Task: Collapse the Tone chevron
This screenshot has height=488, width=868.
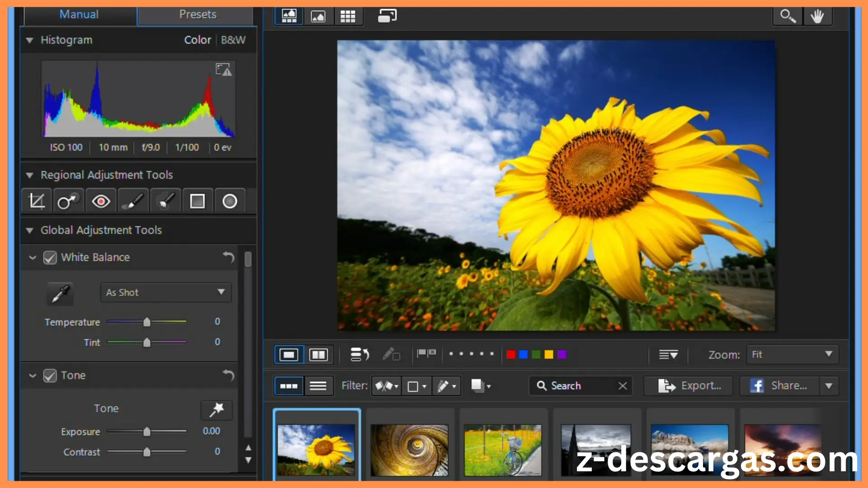Action: click(33, 375)
